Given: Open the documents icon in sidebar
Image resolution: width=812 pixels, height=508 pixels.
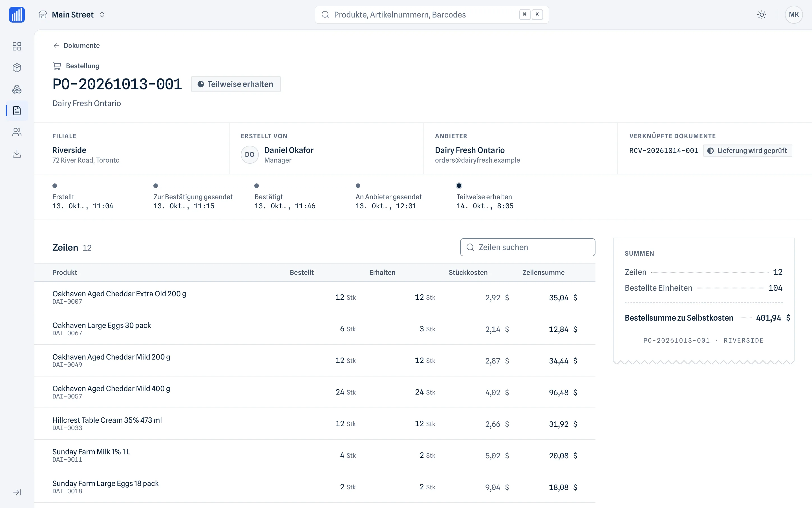Looking at the screenshot, I should 17,111.
